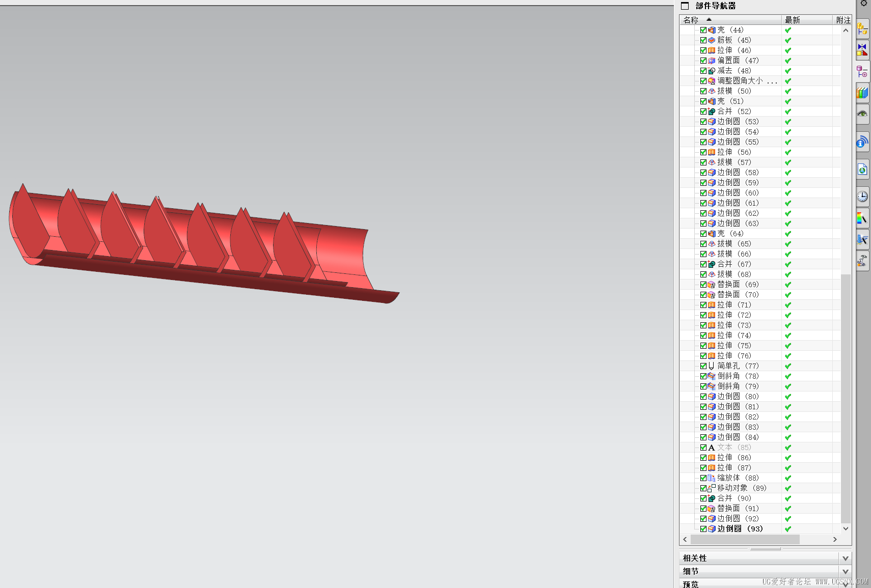871x588 pixels.
Task: Select the 拉伸 (76) feature row
Action: tap(760, 356)
